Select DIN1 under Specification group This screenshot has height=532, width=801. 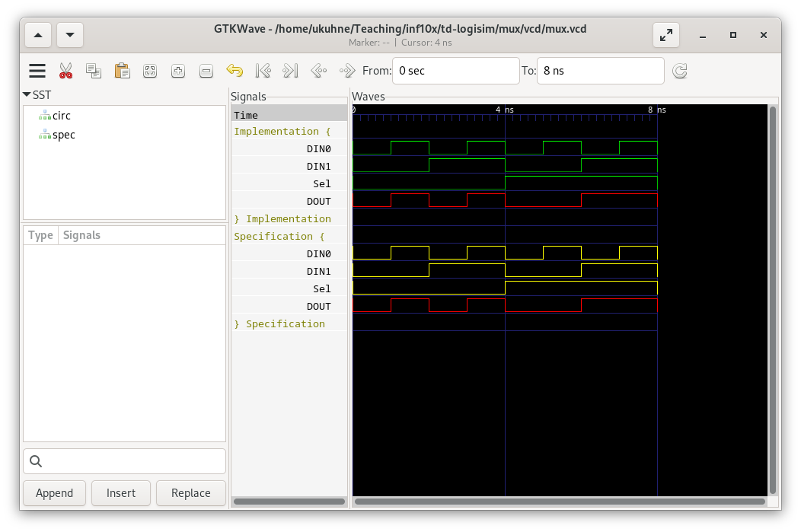coord(289,271)
